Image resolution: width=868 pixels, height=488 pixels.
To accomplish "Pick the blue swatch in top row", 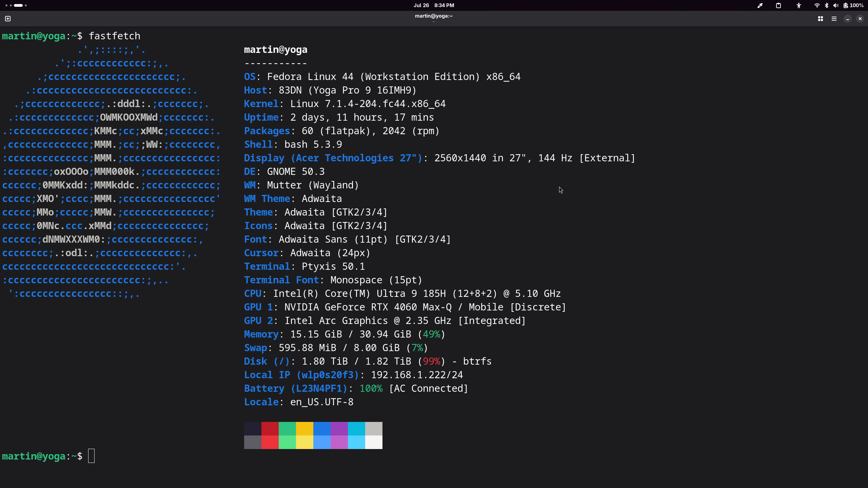I will tap(322, 429).
